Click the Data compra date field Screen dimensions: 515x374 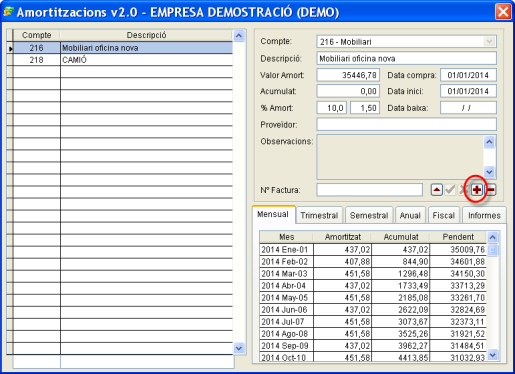coord(468,75)
